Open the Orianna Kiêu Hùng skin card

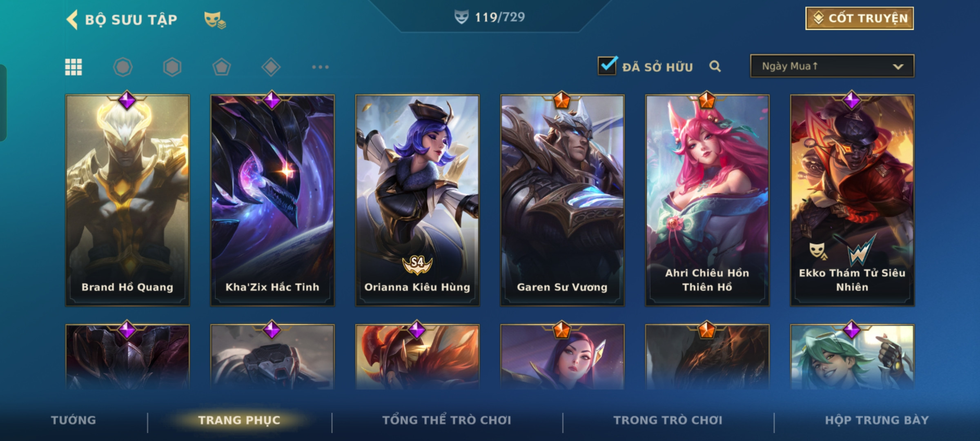(417, 200)
